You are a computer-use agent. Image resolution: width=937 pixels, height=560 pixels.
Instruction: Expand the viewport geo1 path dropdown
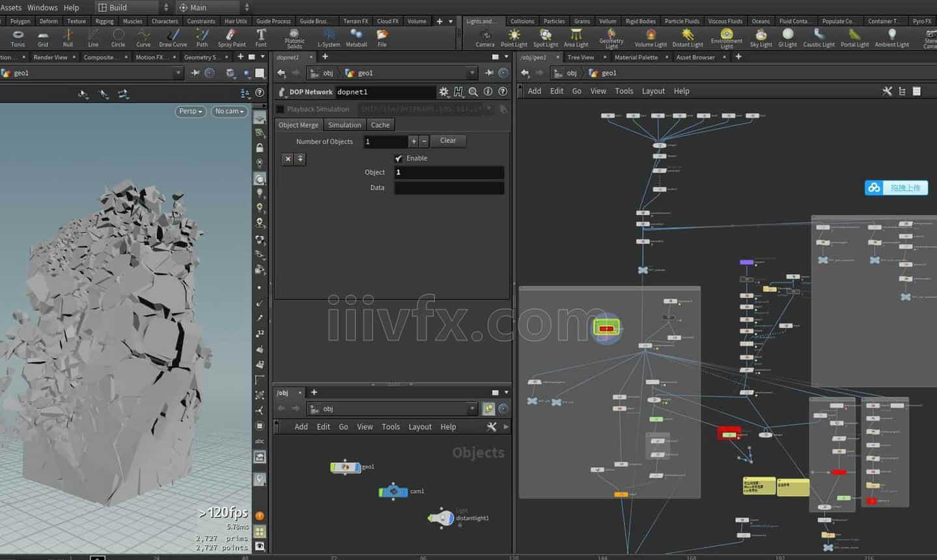[x=178, y=73]
